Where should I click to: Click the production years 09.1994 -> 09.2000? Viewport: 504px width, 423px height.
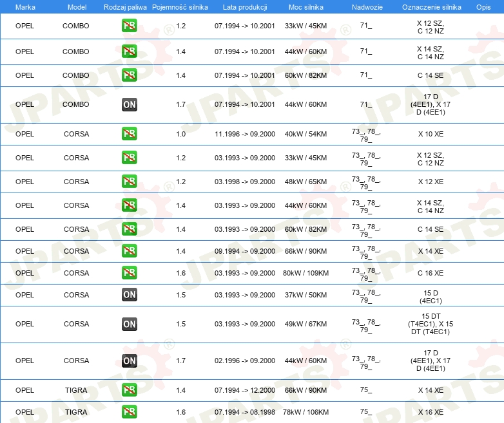[245, 251]
